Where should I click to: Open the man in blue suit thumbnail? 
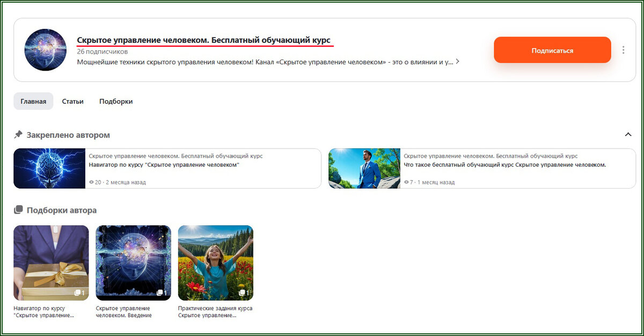(x=364, y=168)
